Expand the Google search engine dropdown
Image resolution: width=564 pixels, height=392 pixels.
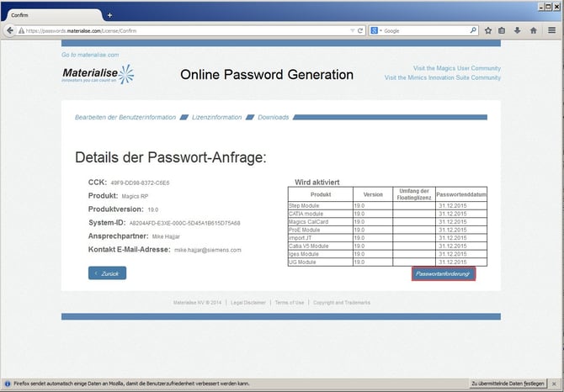click(x=376, y=30)
